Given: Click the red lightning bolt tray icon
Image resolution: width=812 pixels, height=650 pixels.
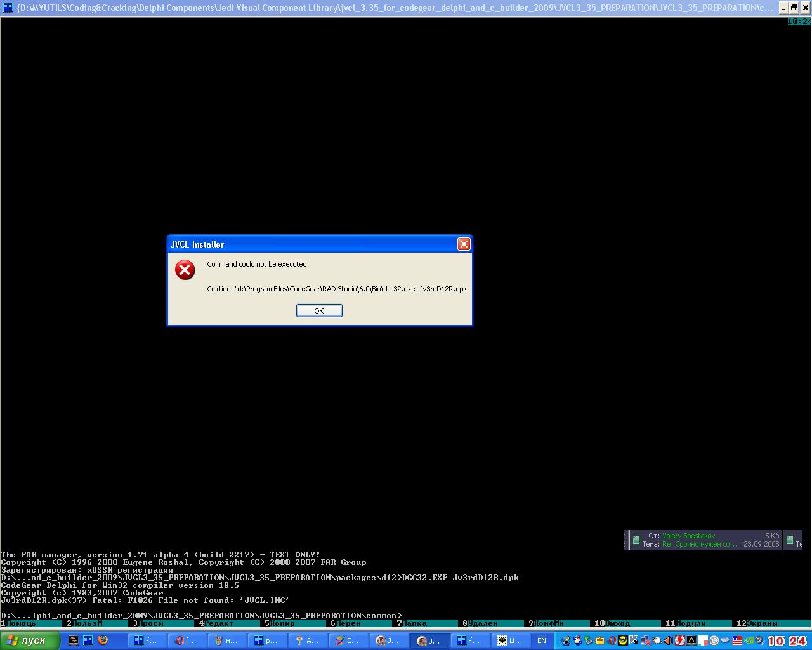Looking at the screenshot, I should [x=680, y=640].
